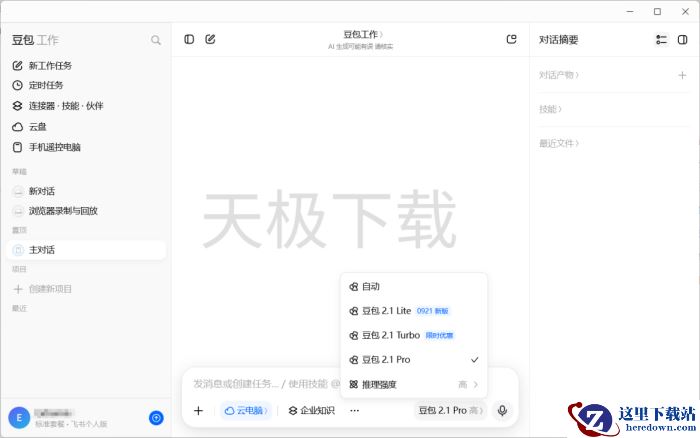Click the 企业知识 button
This screenshot has width=700, height=438.
(312, 411)
